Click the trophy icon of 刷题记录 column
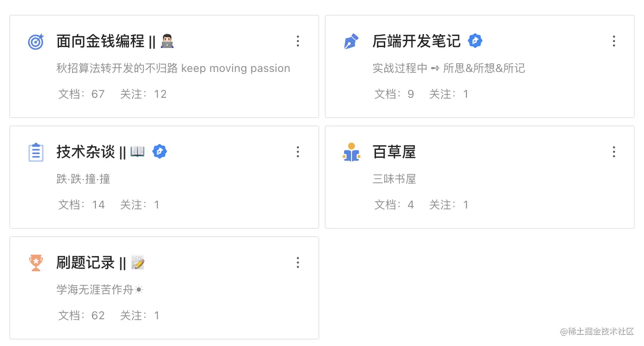The width and height of the screenshot is (644, 346). 36,262
